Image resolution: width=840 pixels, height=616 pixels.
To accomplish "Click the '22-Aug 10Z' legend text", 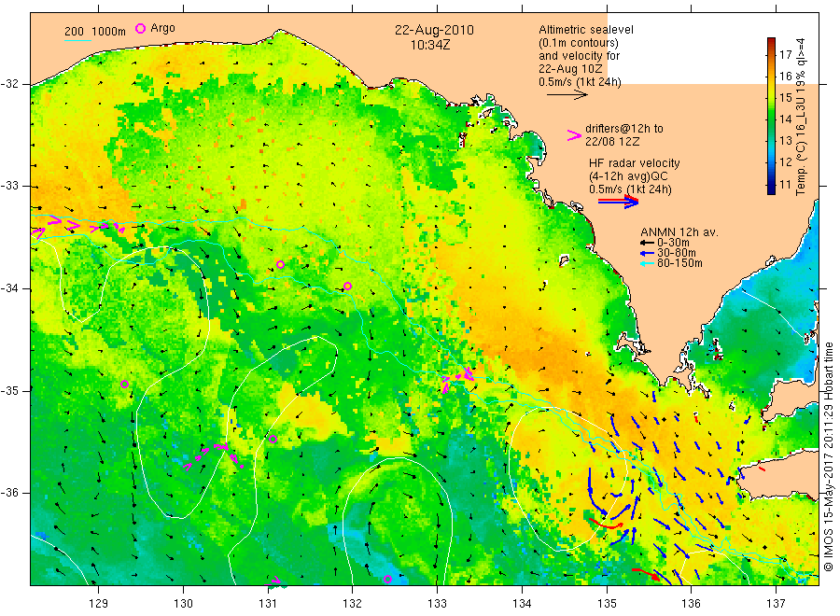I will point(570,69).
